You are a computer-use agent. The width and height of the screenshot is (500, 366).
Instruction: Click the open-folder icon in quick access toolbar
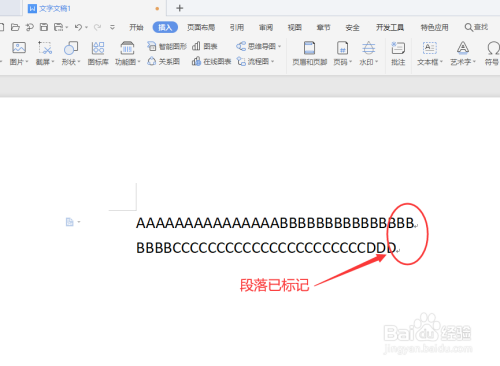point(15,27)
